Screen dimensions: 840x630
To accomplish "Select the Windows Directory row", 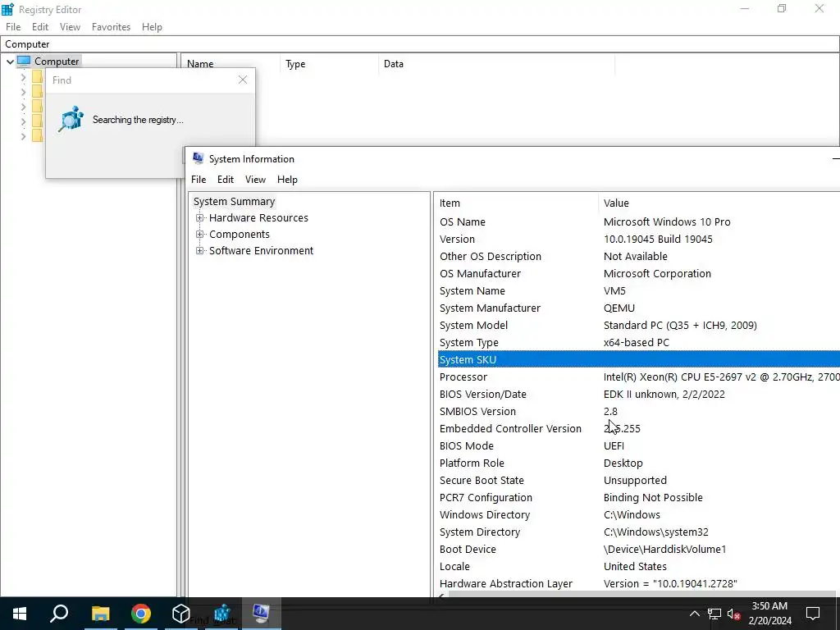I will pos(638,515).
